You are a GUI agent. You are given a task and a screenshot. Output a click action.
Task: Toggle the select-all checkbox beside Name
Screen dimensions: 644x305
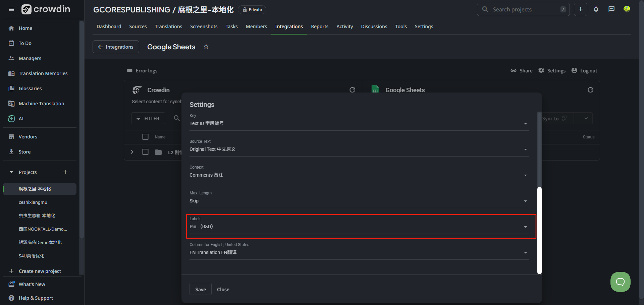pyautogui.click(x=145, y=137)
